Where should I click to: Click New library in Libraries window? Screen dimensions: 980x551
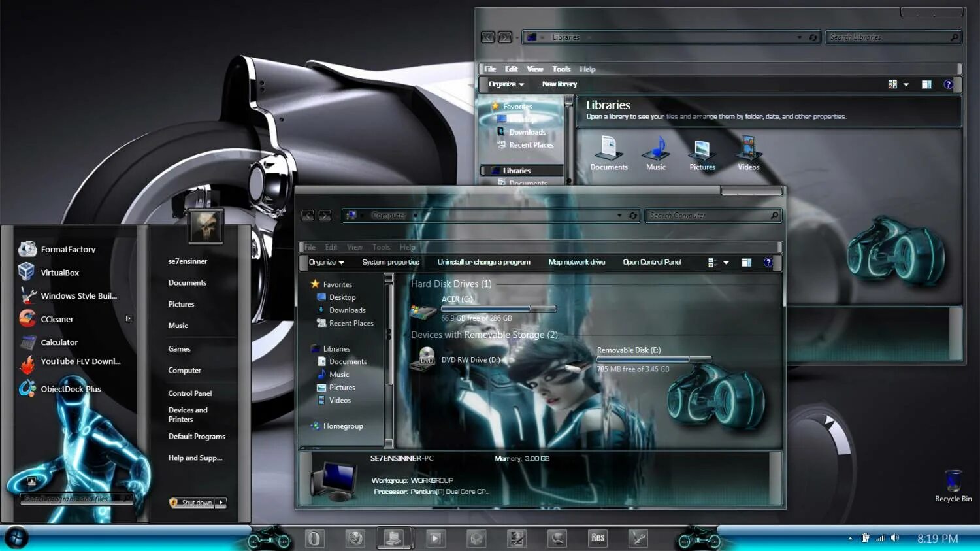[559, 84]
